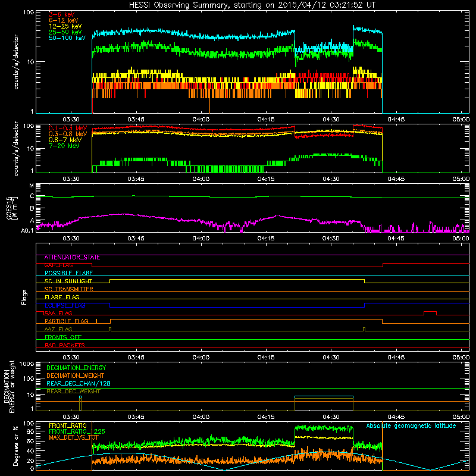Click the 'B' class tick label on GOES plot

point(32,209)
